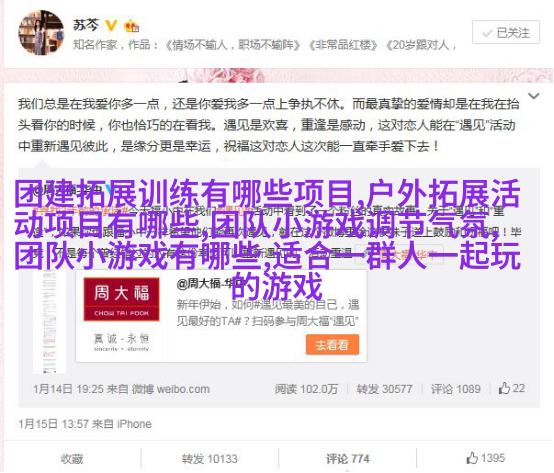Click 苏芩 username at the top
Screen dimensions: 554x473
click(86, 25)
